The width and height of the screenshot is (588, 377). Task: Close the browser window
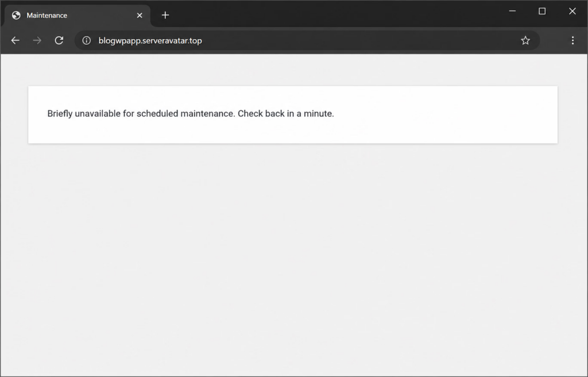click(572, 11)
